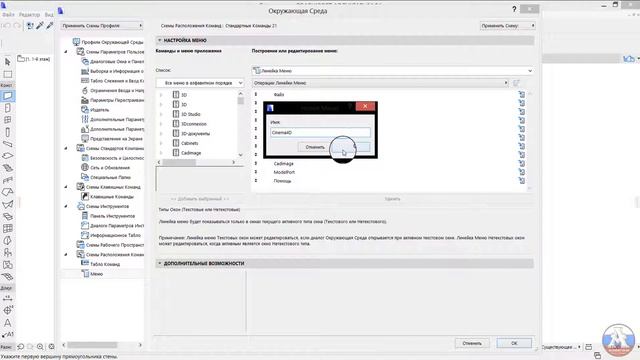Select the Level Dimension crosshair tool
The image size is (640, 360).
click(x=7, y=310)
